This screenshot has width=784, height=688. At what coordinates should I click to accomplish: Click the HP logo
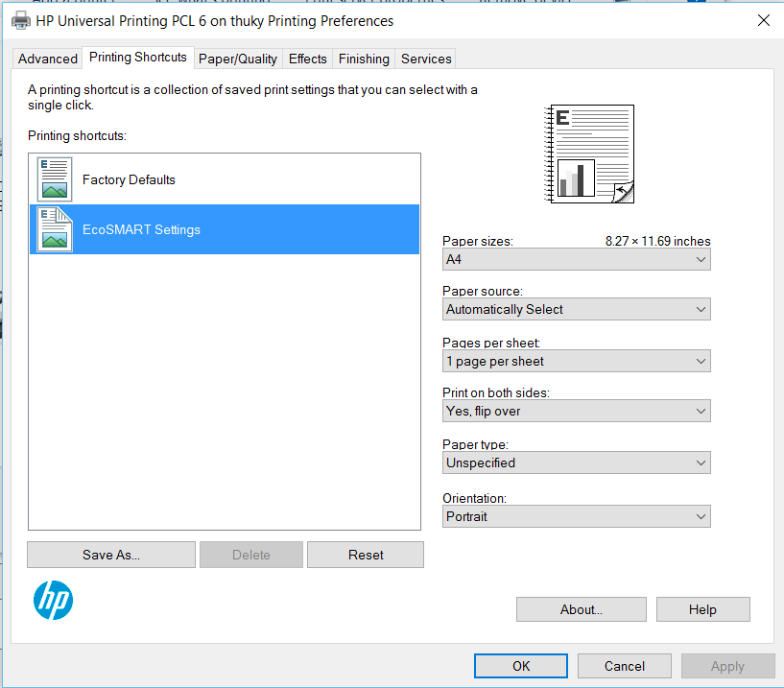[x=53, y=600]
